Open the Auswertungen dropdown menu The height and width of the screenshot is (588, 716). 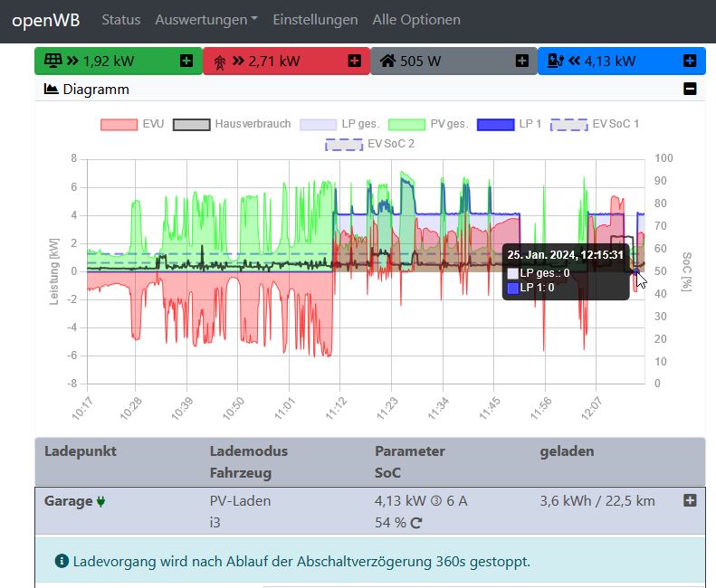tap(205, 20)
